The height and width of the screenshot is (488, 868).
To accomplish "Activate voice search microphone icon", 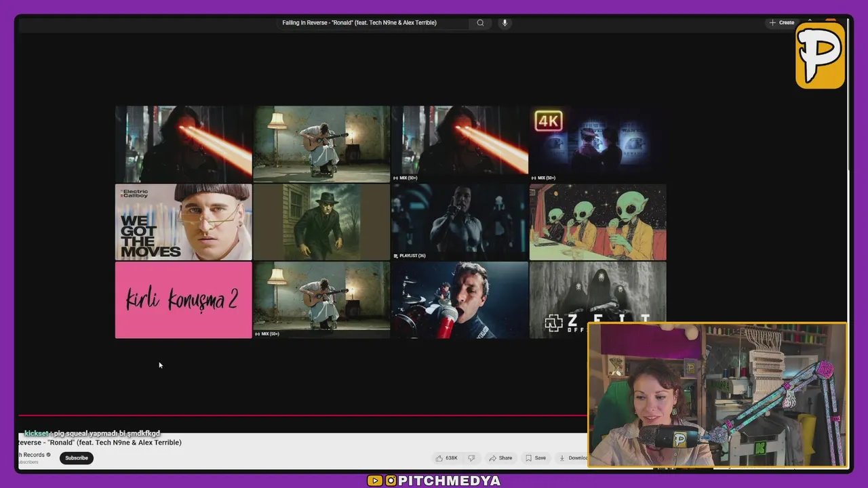I will pos(505,22).
